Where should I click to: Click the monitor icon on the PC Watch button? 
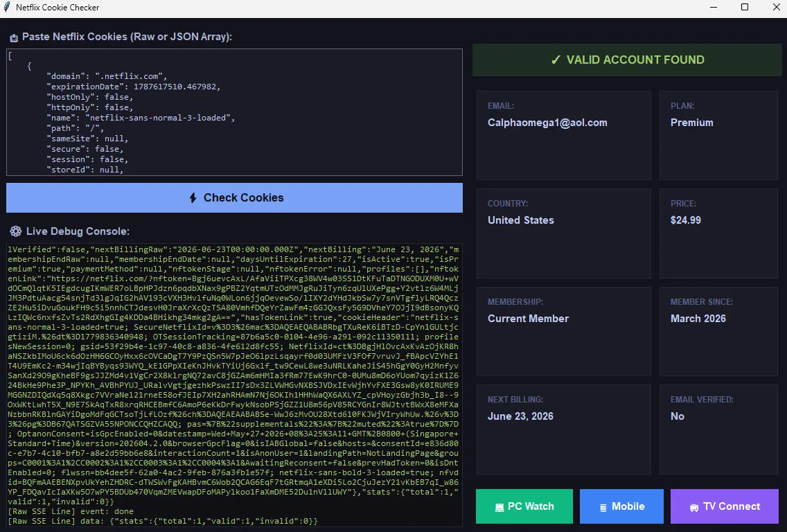pyautogui.click(x=499, y=507)
